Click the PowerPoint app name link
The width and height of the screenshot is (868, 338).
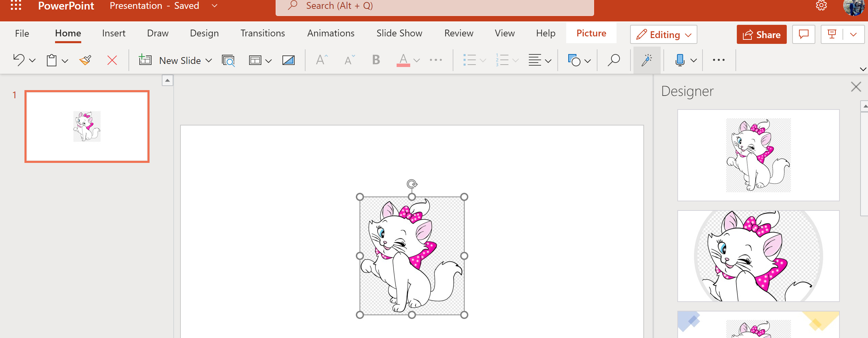pos(66,6)
